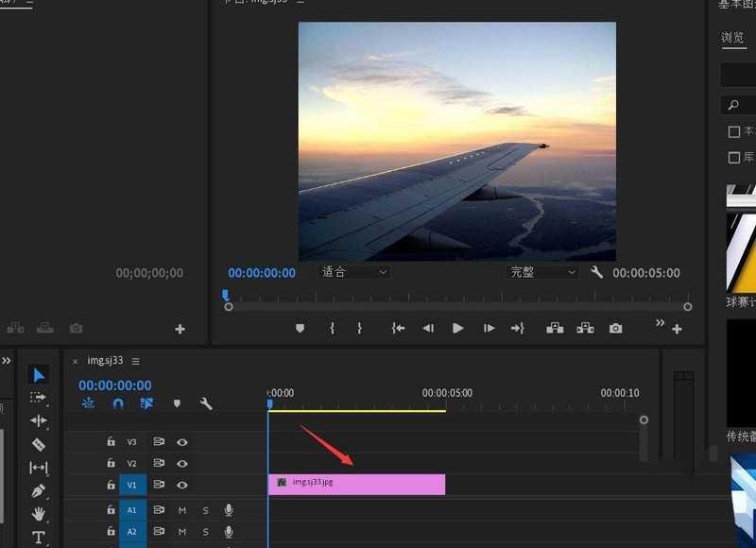
Task: Toggle video track V2 visibility eye
Action: click(x=182, y=464)
